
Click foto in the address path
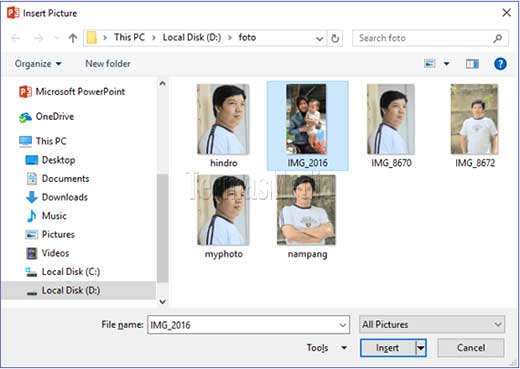pos(247,37)
